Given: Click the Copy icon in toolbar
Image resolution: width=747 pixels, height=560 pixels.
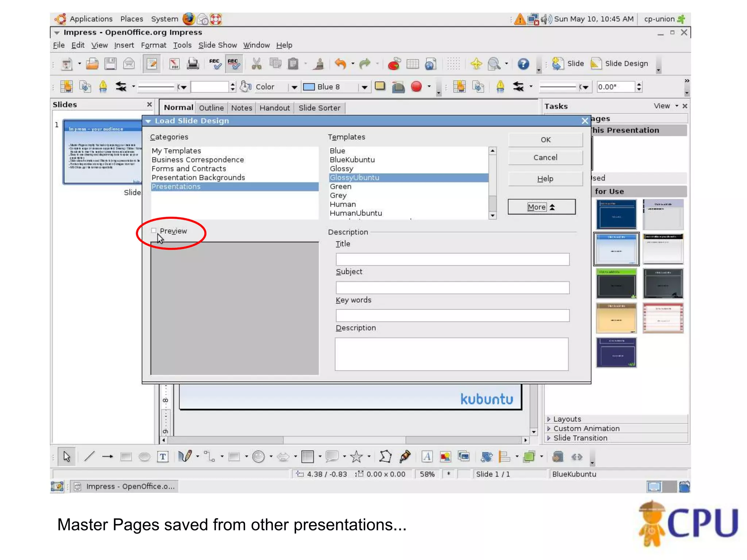Looking at the screenshot, I should click(275, 64).
